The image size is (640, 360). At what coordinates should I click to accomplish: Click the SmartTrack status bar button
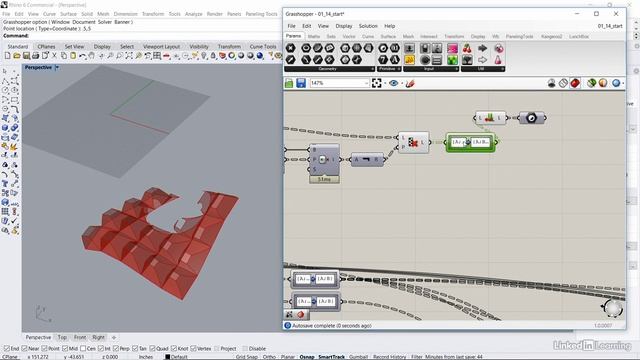coord(331,357)
